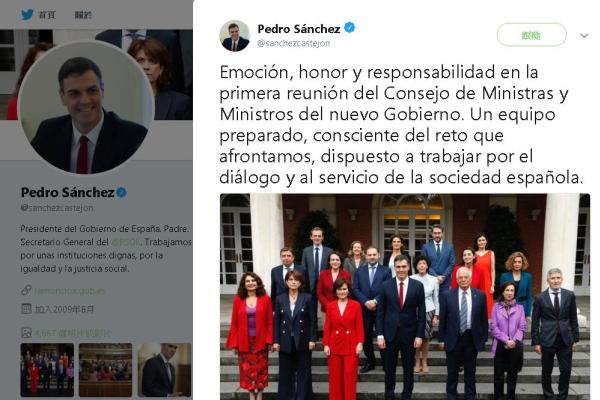600x400 pixels.
Task: Click the 跟隨 follow button
Action: point(532,35)
